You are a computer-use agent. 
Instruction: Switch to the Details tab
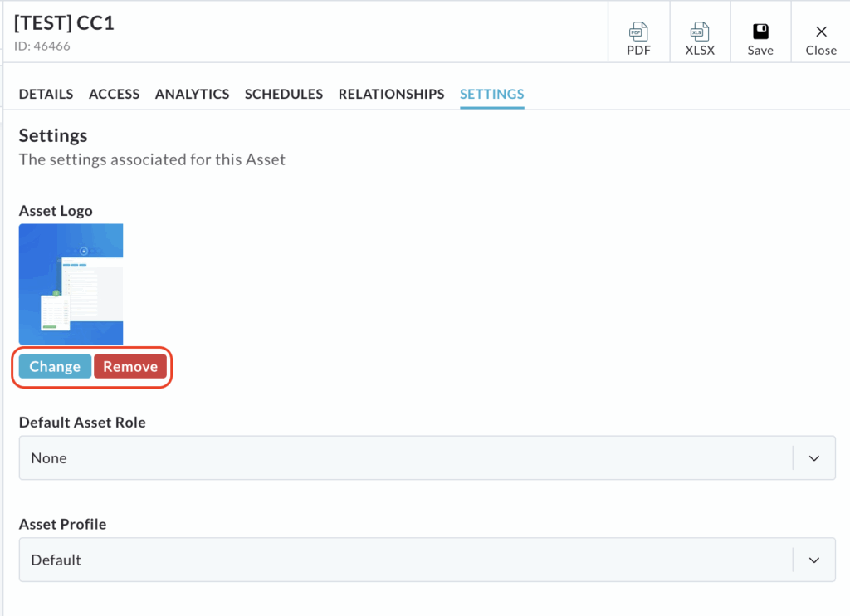point(46,94)
